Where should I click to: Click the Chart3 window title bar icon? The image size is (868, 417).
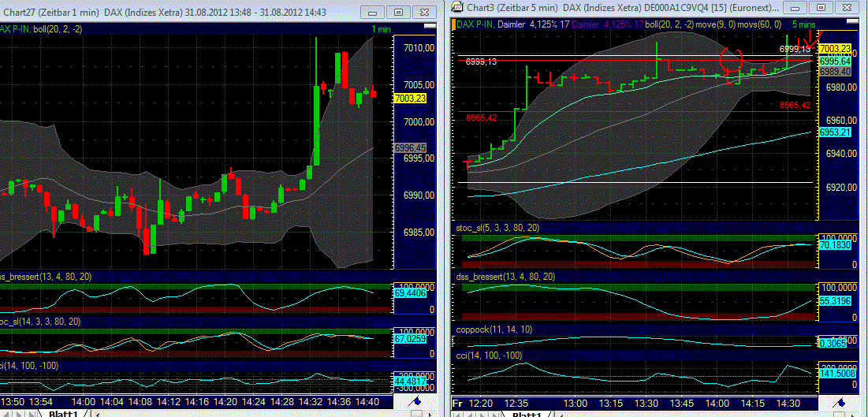tap(457, 7)
